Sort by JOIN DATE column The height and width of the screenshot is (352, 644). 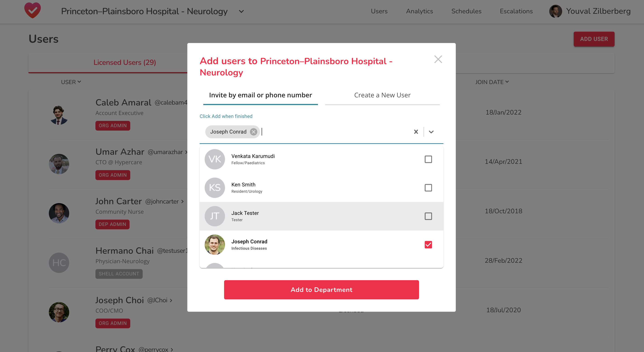[492, 82]
